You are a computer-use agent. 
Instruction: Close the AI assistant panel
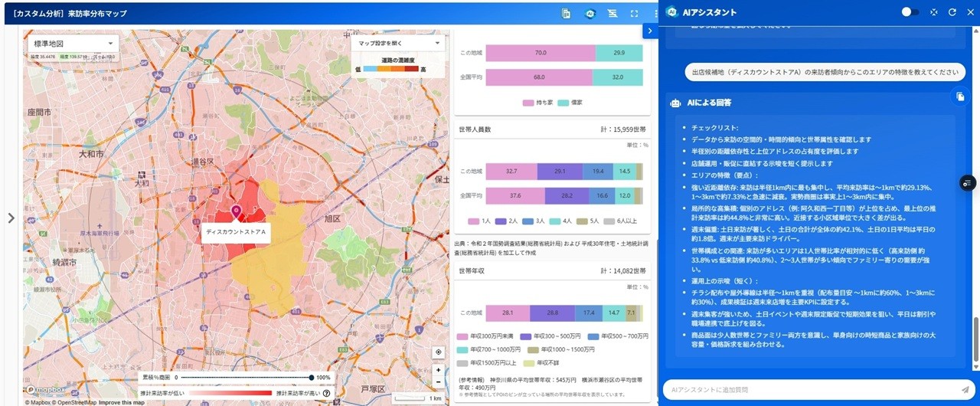point(970,12)
